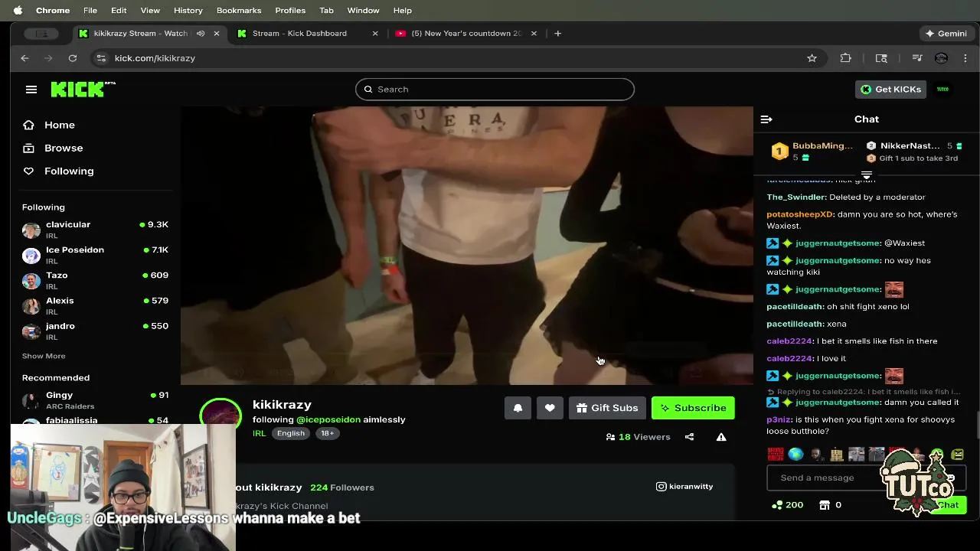Open Tazo channel in Following list
This screenshot has width=980, height=551.
[x=95, y=280]
